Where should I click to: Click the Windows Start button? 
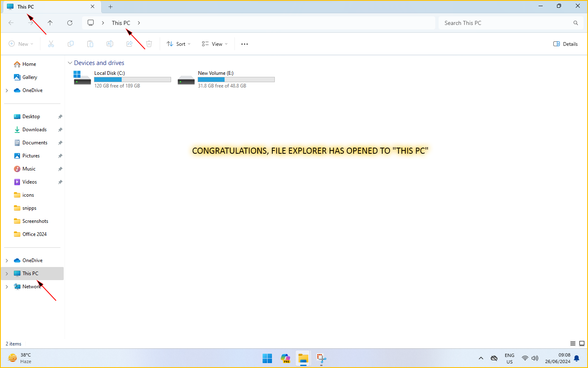tap(267, 359)
